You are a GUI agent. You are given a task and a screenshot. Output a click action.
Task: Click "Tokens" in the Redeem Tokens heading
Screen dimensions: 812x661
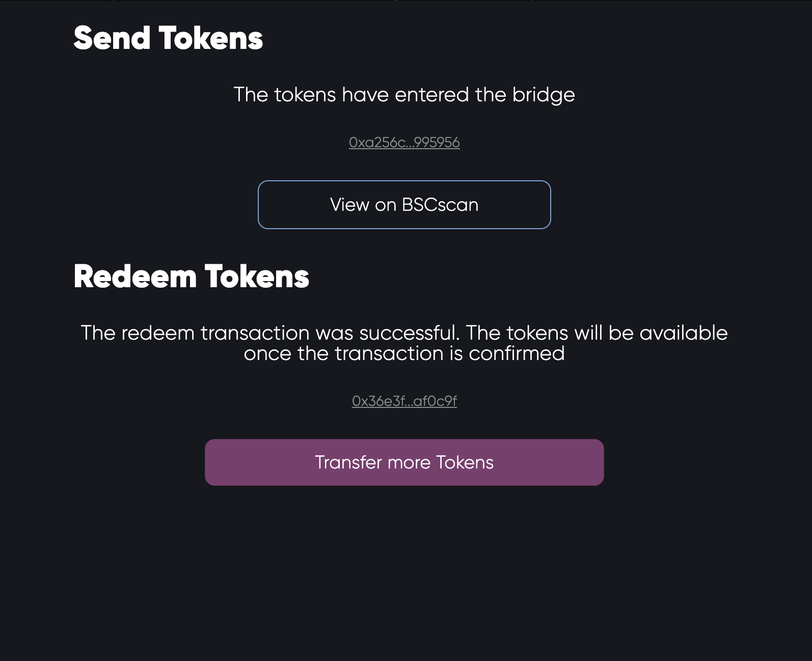coord(257,277)
